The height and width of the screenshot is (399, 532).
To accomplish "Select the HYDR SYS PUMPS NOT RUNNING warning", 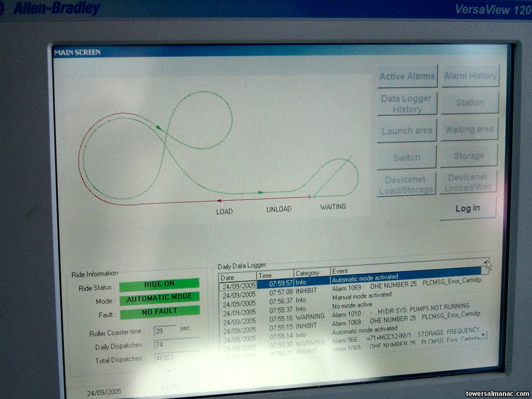I will 405,306.
